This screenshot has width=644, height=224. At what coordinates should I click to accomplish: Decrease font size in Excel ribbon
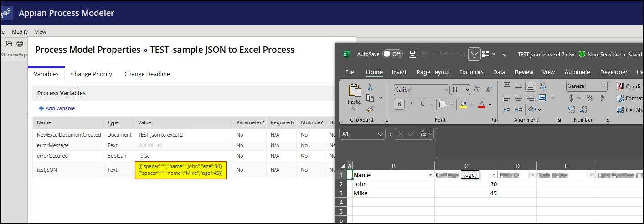(x=489, y=89)
